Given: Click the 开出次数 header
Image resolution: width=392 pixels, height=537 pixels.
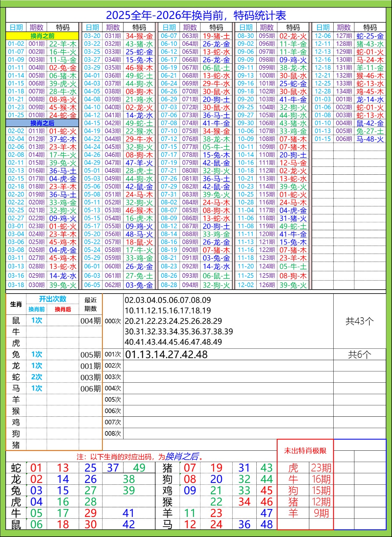Looking at the screenshot, I should click(x=53, y=299).
